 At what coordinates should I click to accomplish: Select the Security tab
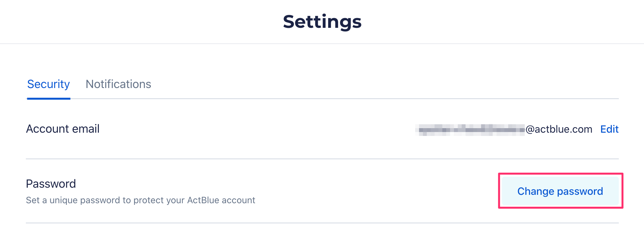pos(48,84)
